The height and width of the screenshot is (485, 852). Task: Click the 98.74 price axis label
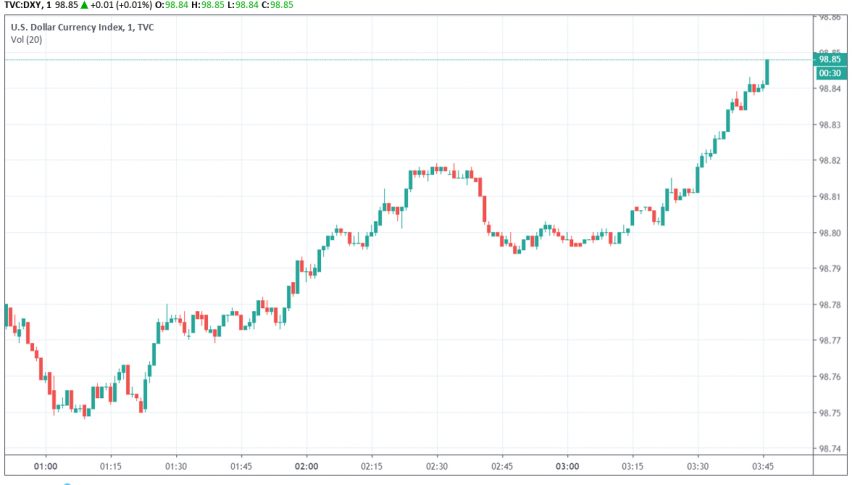click(x=830, y=449)
